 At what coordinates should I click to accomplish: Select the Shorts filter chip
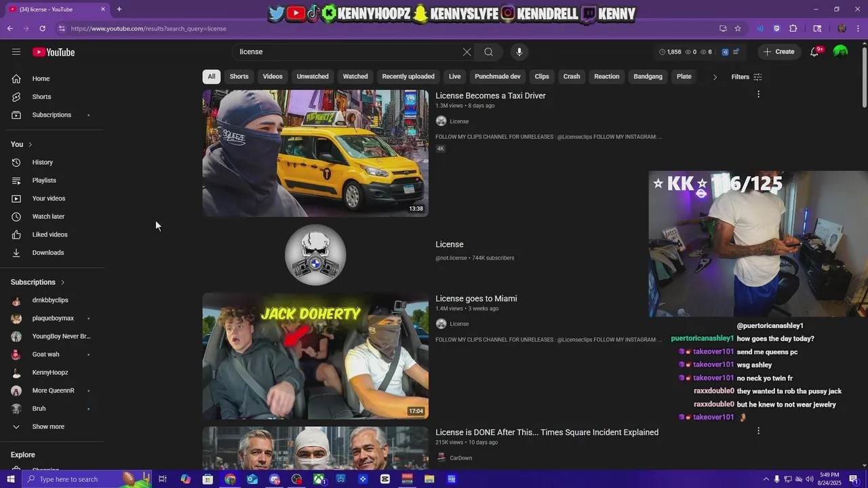[x=239, y=77]
